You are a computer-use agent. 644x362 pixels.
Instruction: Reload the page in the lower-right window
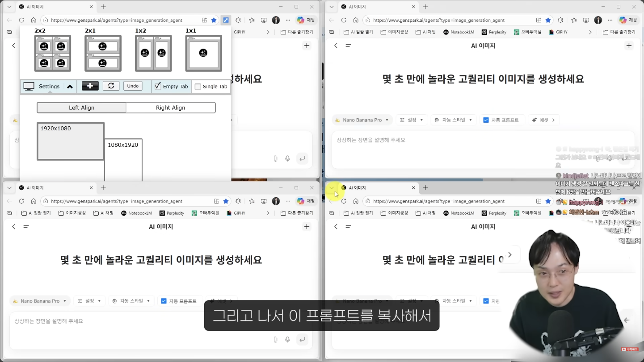[344, 201]
